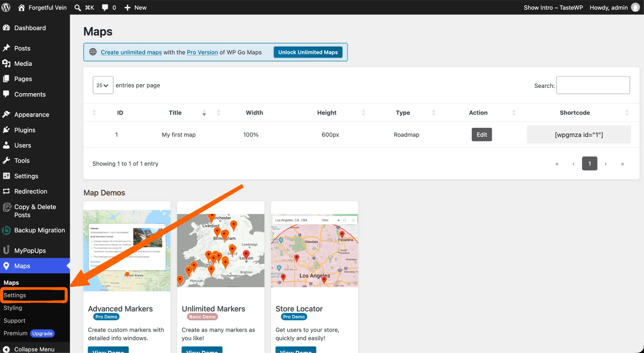Click Show Intro – TasteWP link
This screenshot has width=644, height=353.
[553, 8]
